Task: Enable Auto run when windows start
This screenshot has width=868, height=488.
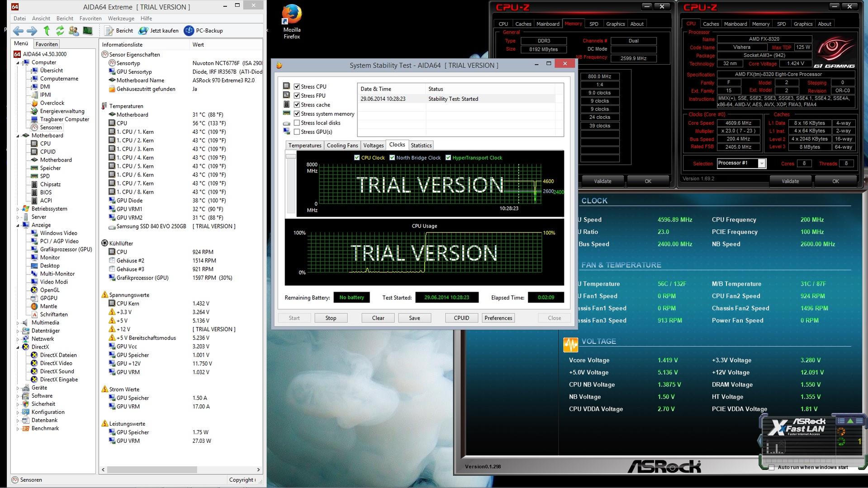Action: coord(772,467)
